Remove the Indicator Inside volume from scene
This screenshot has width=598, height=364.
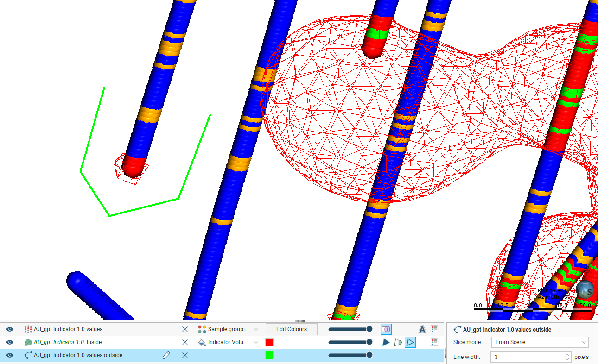coord(185,342)
